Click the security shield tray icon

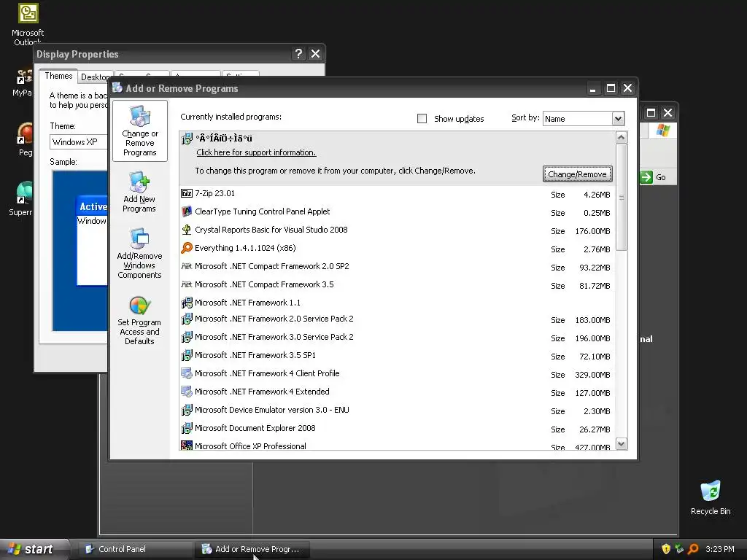point(666,549)
